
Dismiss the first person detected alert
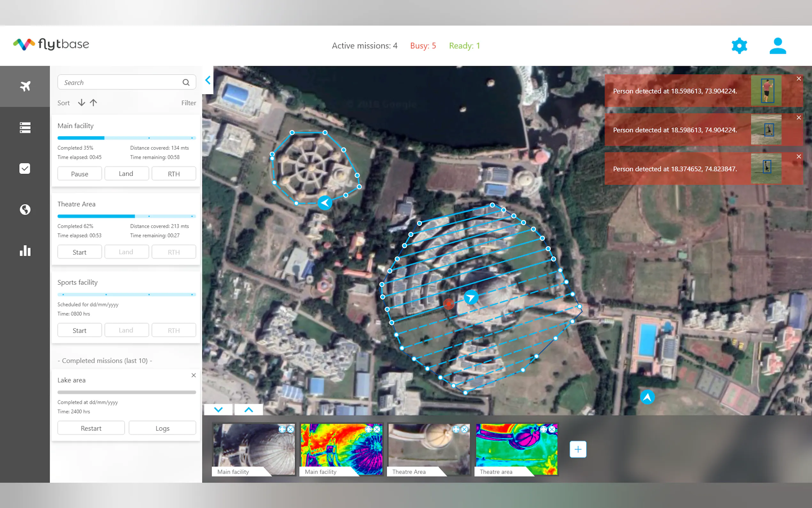tap(799, 79)
